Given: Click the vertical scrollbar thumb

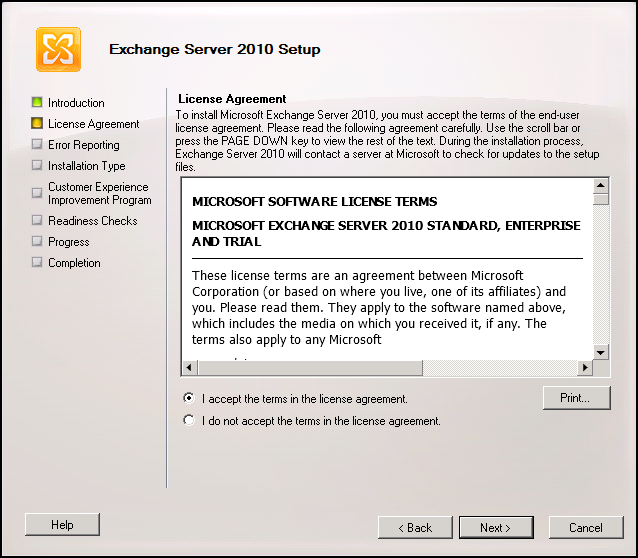Looking at the screenshot, I should click(x=601, y=199).
